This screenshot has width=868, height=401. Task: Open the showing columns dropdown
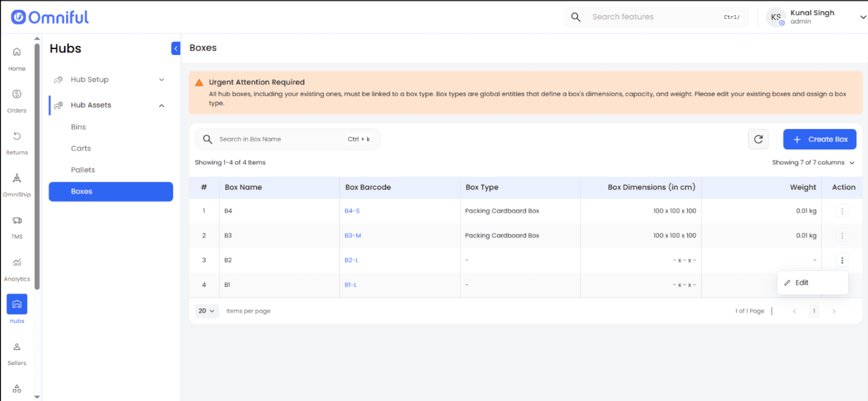(x=813, y=163)
